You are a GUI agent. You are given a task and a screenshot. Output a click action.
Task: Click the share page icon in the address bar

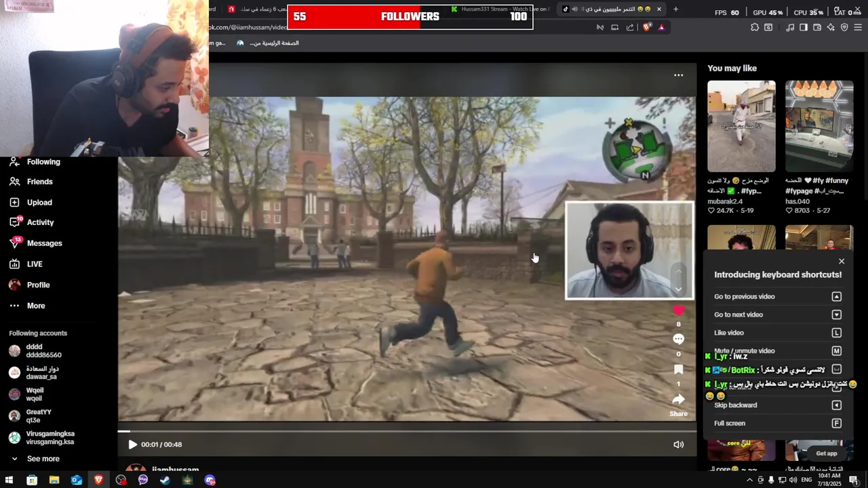tap(630, 27)
